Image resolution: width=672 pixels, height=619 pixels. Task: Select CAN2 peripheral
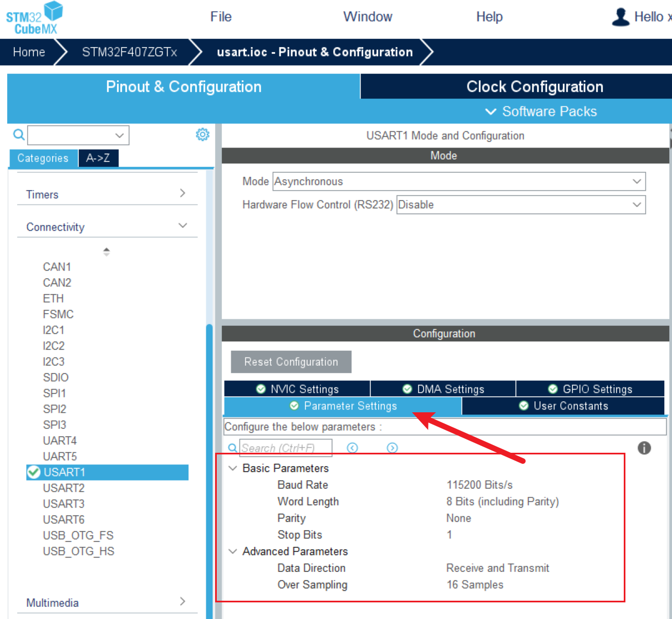point(57,283)
